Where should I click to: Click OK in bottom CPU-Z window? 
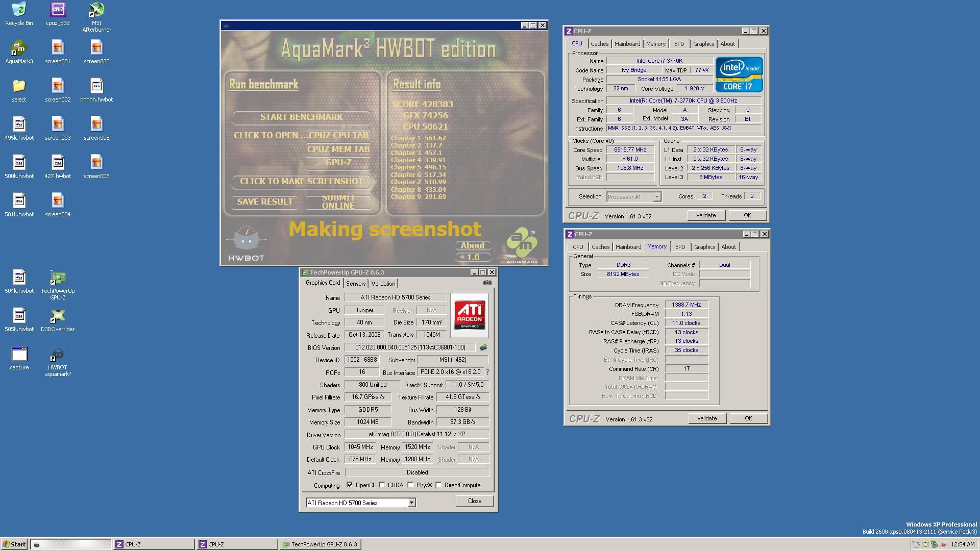pos(748,418)
